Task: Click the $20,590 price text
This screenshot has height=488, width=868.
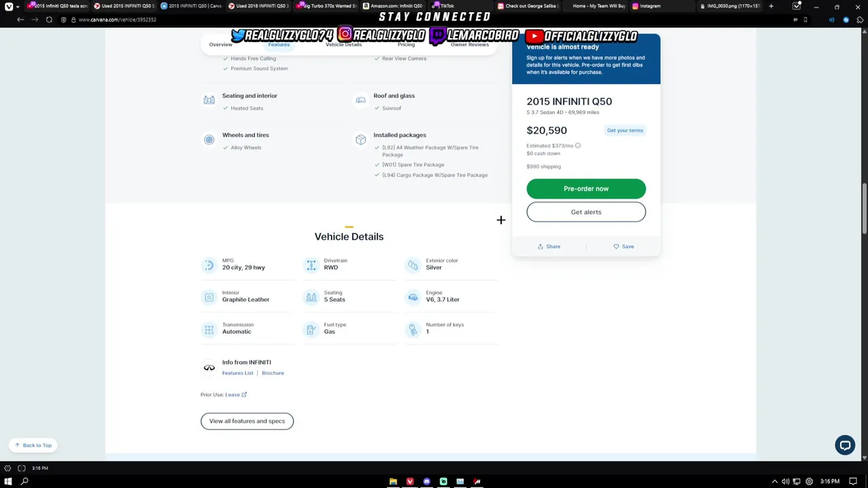Action: pos(547,130)
